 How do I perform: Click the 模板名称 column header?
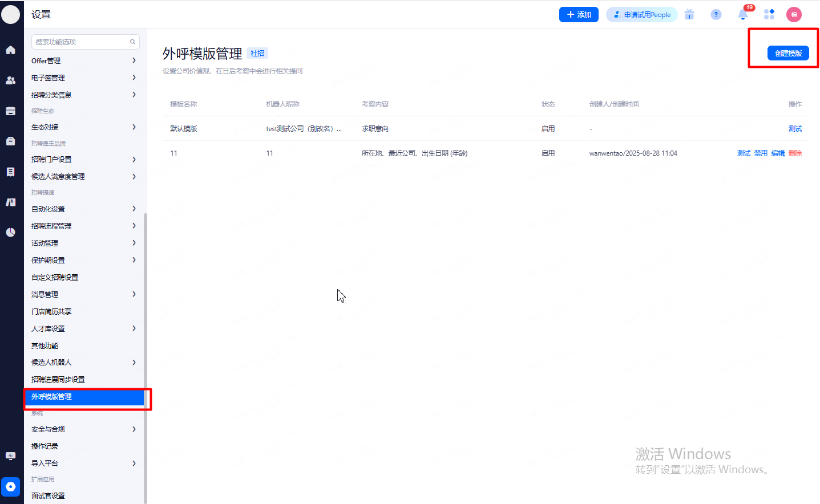[x=184, y=104]
